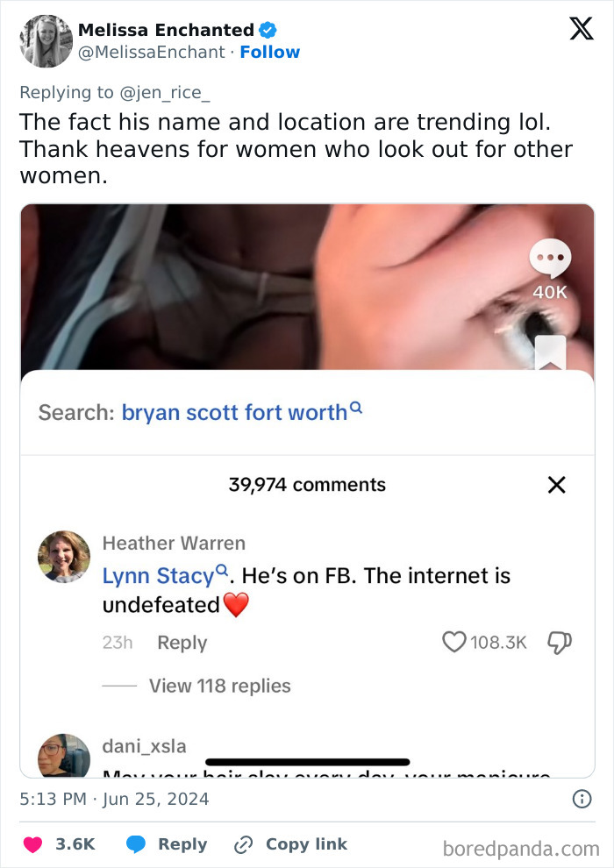The image size is (614, 868).
Task: Reply to Heather Warren's comment
Action: coord(182,643)
